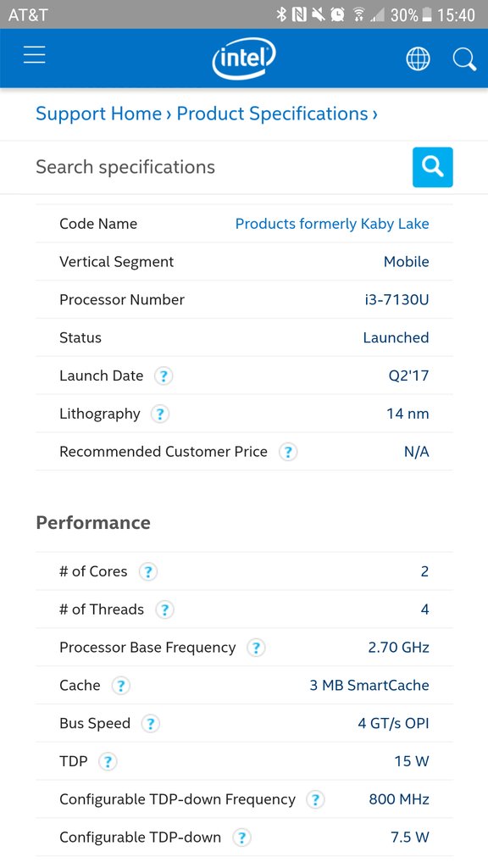Screen dimensions: 488x868
Task: Open Product Specifications breadcrumb link
Action: (x=272, y=114)
